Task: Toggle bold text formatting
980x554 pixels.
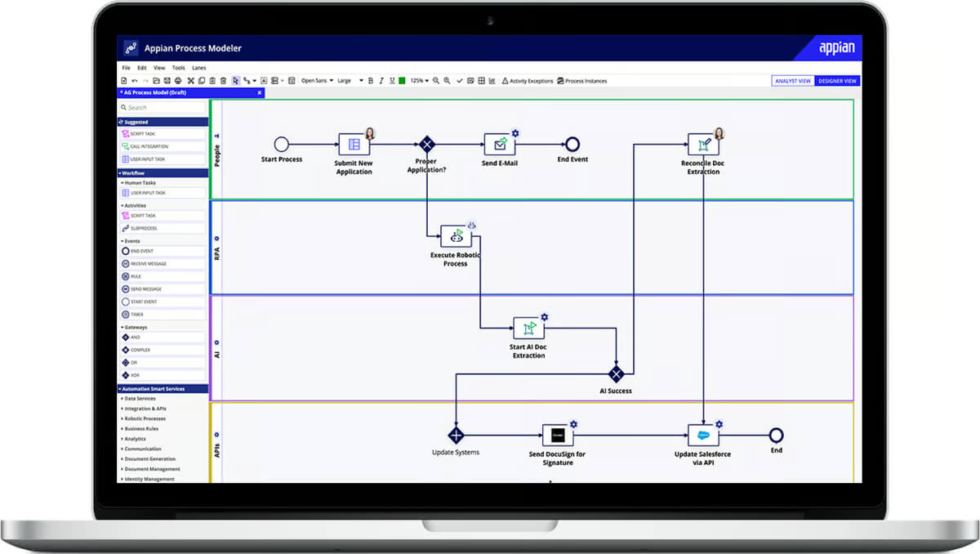Action: click(x=370, y=81)
